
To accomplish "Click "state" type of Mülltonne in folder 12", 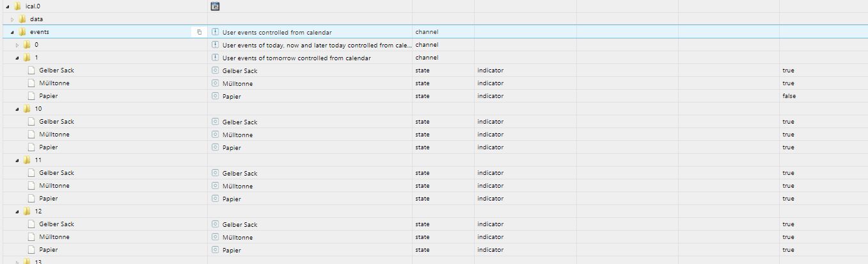I will pyautogui.click(x=422, y=237).
